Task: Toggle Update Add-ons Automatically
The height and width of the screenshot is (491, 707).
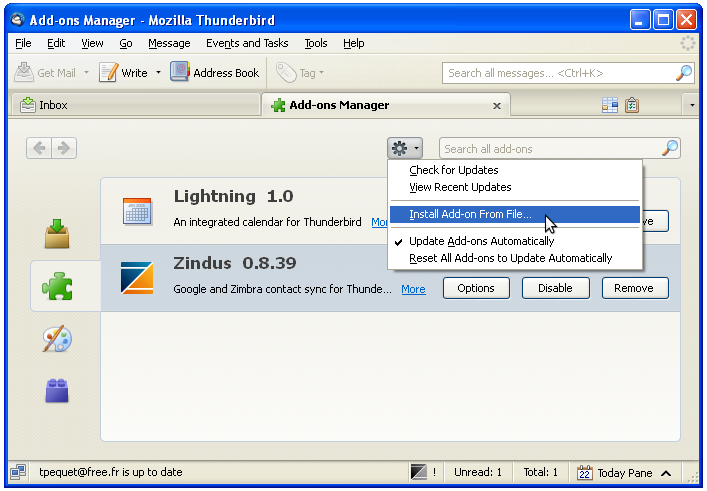Action: tap(515, 241)
